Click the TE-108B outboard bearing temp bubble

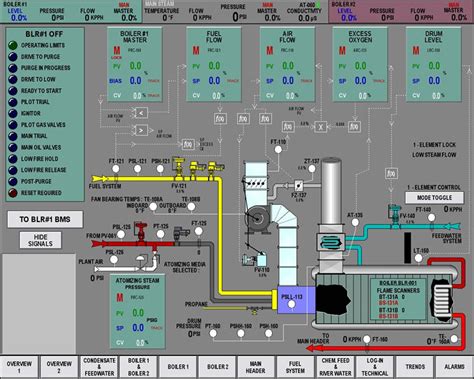coord(191,207)
